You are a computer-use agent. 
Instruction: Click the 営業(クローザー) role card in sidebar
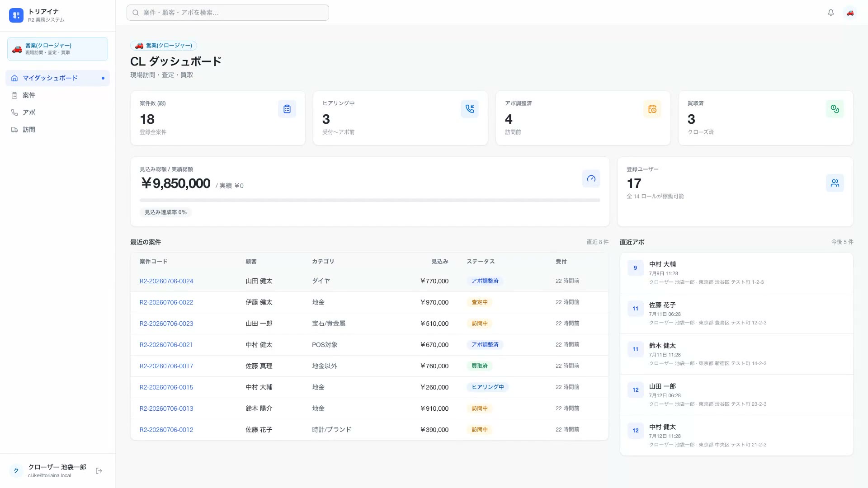(x=57, y=49)
